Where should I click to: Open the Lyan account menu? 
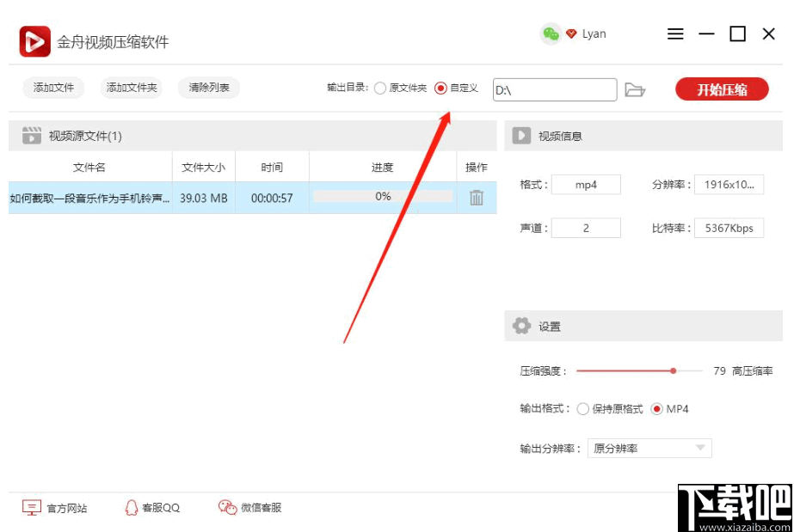pyautogui.click(x=593, y=34)
